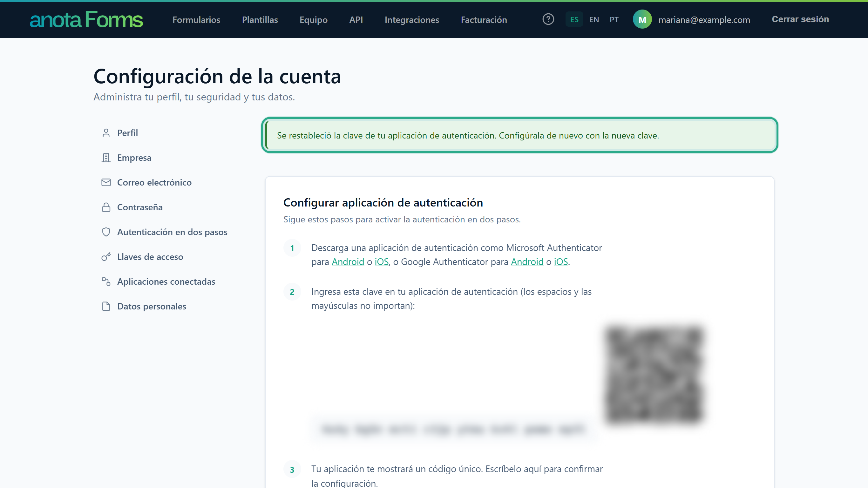Select Perfil in the sidebar
Image resolution: width=868 pixels, height=488 pixels.
pos(127,133)
